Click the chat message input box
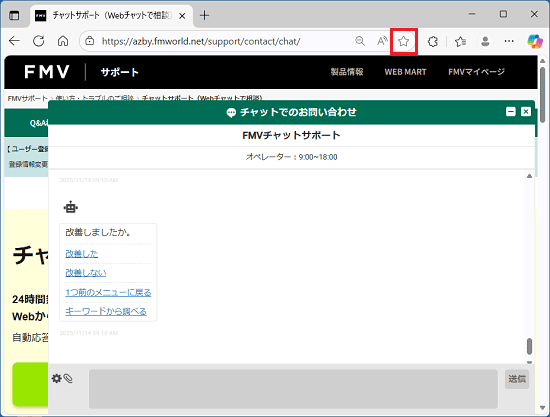This screenshot has width=550, height=417. click(x=293, y=389)
